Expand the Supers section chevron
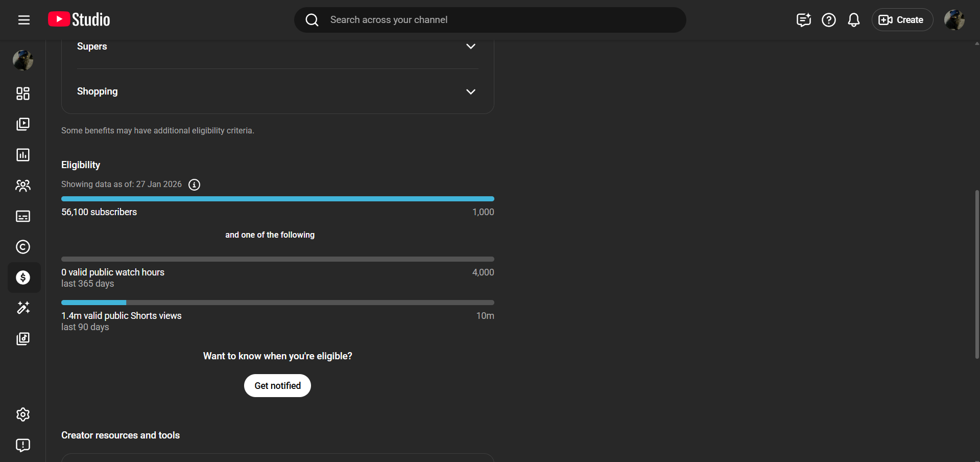The width and height of the screenshot is (980, 462). (470, 47)
